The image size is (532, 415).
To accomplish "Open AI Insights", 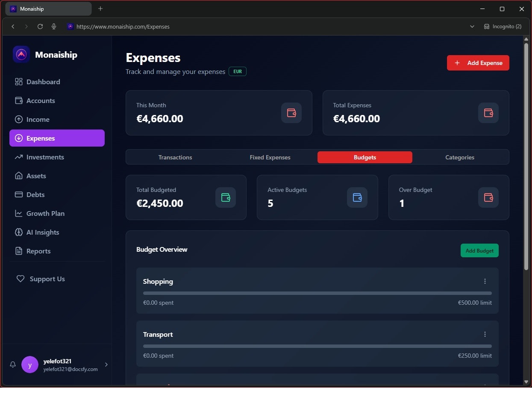I will 57,232.
